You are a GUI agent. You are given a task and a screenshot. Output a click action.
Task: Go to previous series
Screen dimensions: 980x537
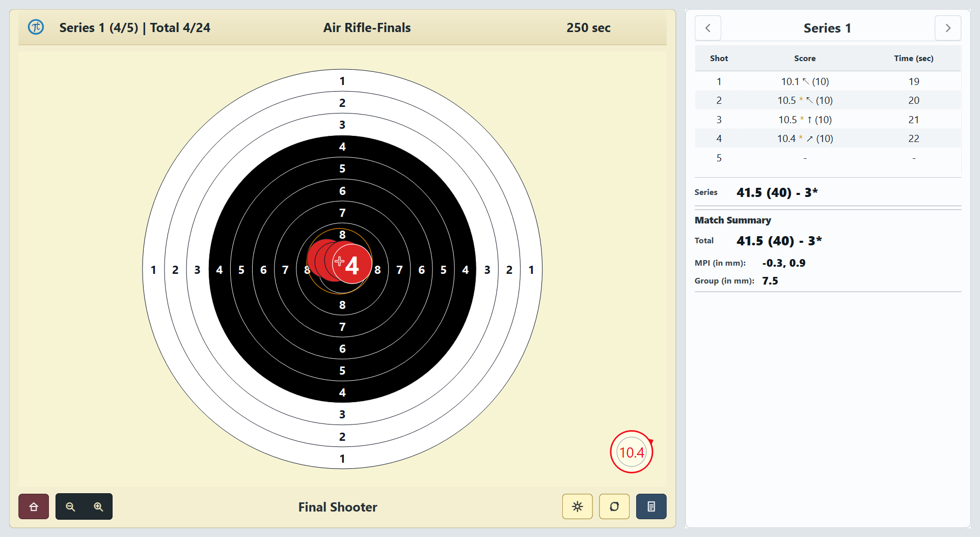pyautogui.click(x=707, y=28)
